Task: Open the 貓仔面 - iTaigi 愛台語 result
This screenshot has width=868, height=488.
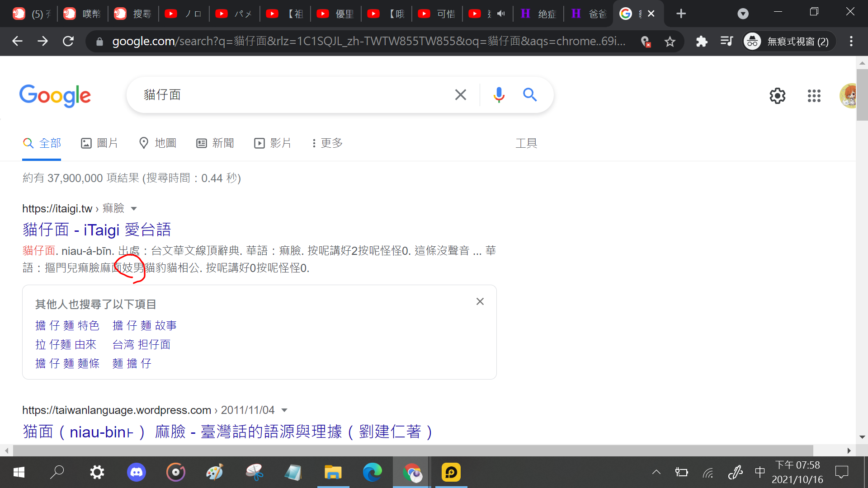Action: click(x=97, y=230)
